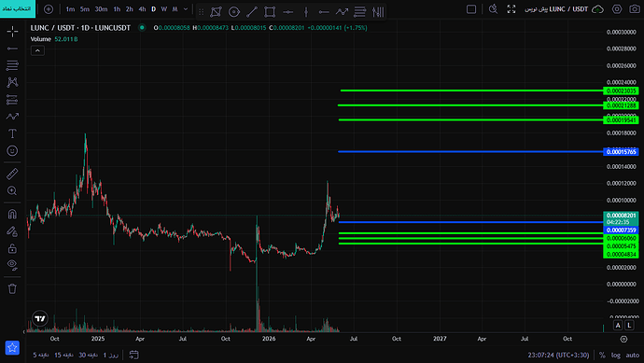Select the 5 minute range button at bottom

(x=41, y=355)
